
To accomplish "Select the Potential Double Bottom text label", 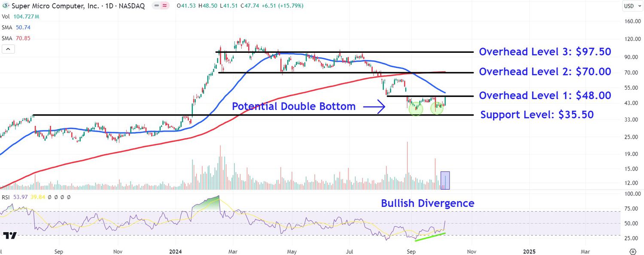I will click(294, 106).
